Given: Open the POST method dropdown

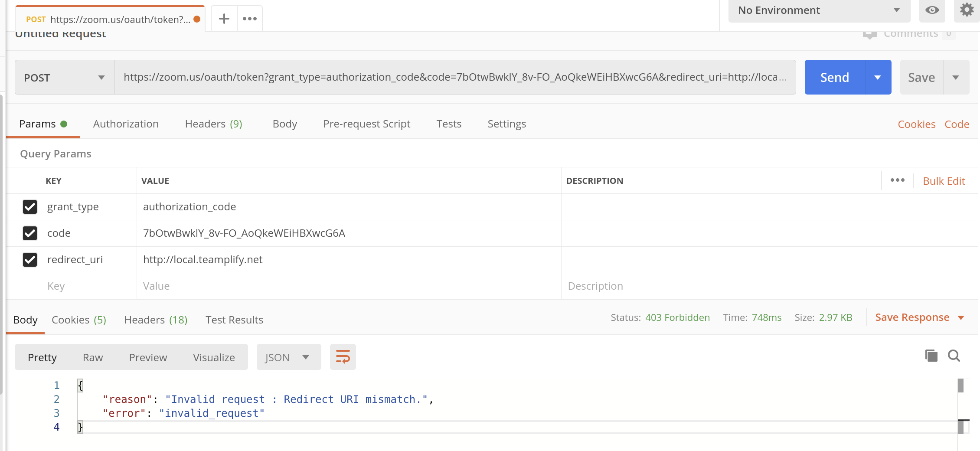Looking at the screenshot, I should click(65, 78).
